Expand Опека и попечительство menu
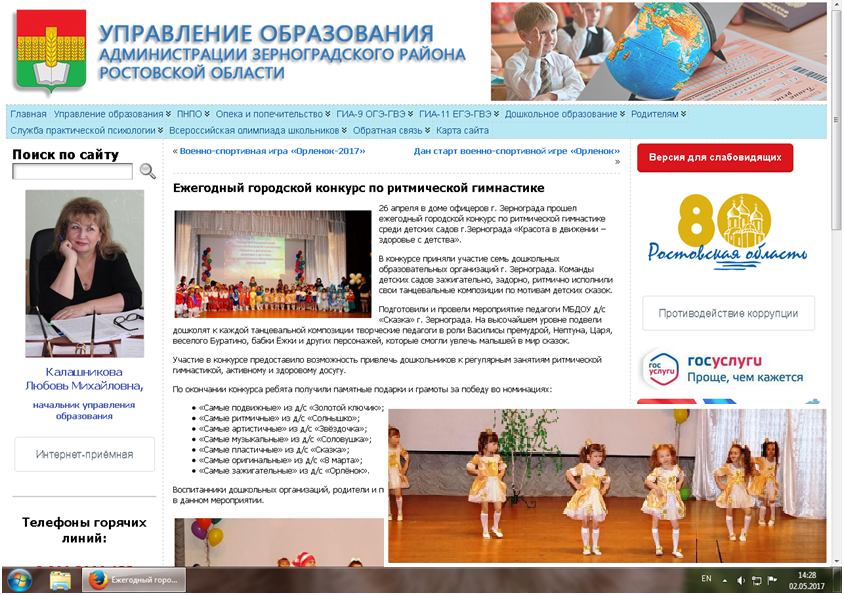This screenshot has width=844, height=595. [x=273, y=114]
